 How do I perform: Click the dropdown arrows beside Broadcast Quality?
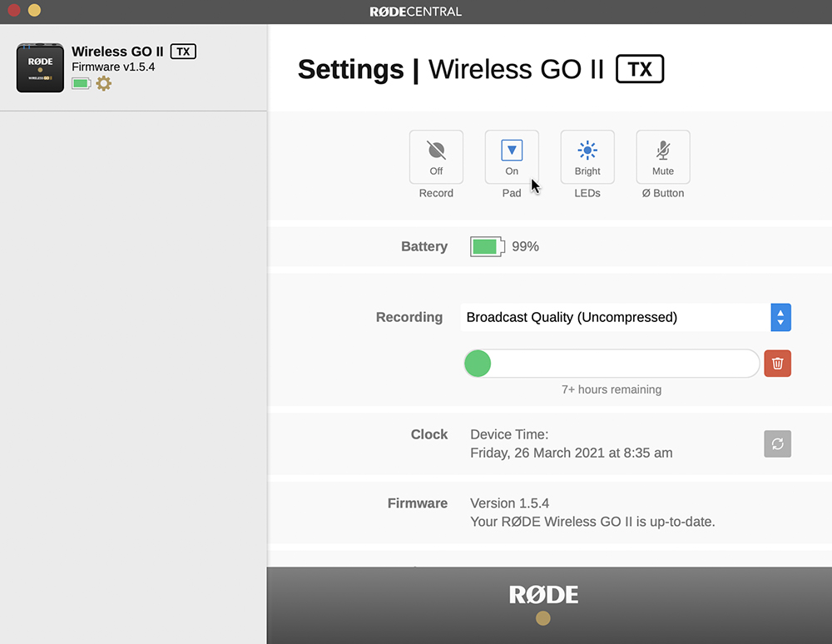point(780,317)
